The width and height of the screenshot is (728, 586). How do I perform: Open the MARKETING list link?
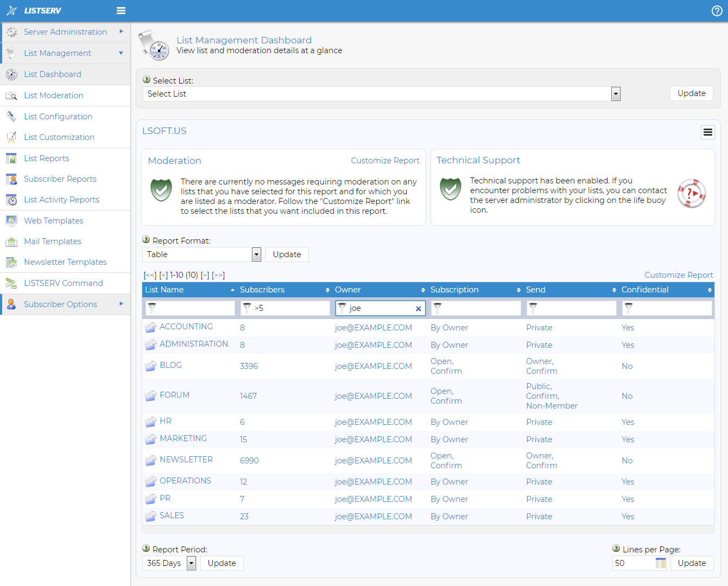pos(183,438)
